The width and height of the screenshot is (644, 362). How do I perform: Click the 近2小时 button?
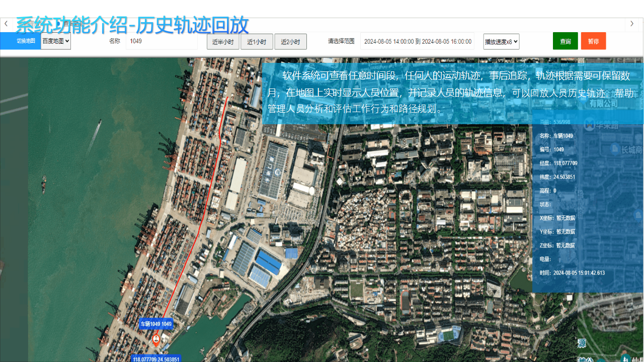point(290,42)
